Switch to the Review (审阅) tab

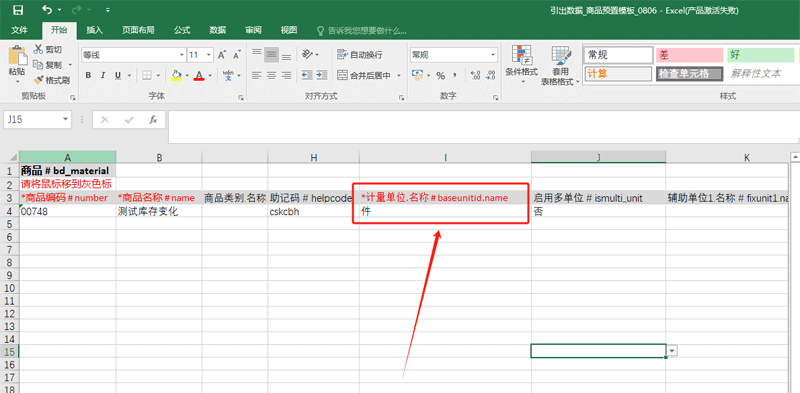pos(253,30)
